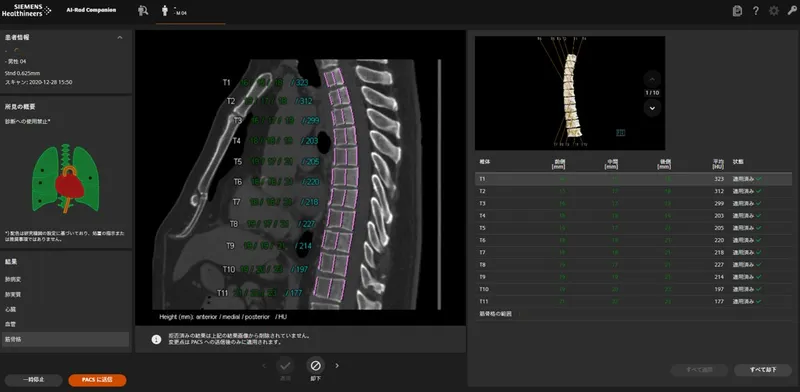The image size is (800, 392).
Task: Open the patient list search icon
Action: [143, 11]
